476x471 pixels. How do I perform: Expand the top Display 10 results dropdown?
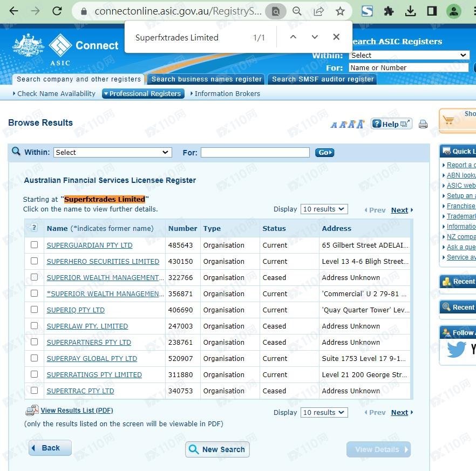pyautogui.click(x=324, y=209)
